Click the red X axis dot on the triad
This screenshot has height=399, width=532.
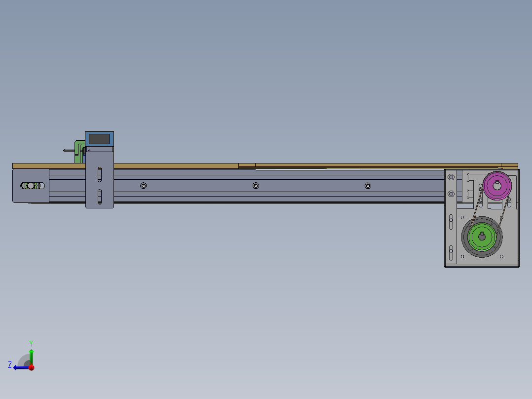click(x=32, y=367)
